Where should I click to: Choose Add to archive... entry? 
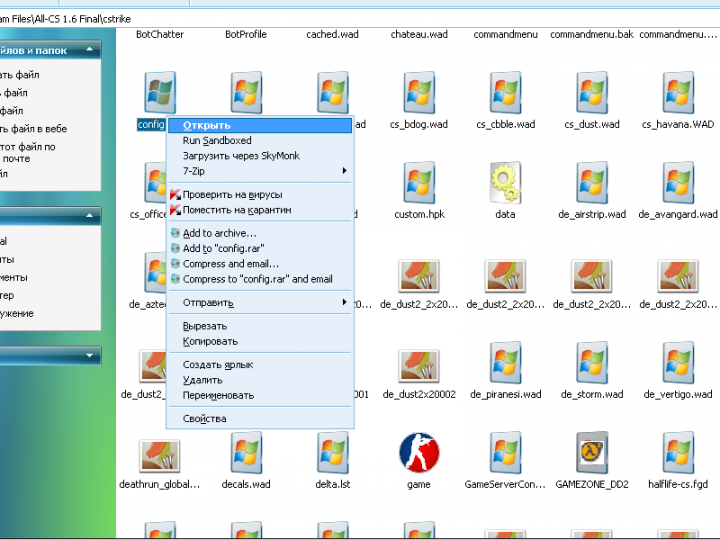pyautogui.click(x=260, y=233)
